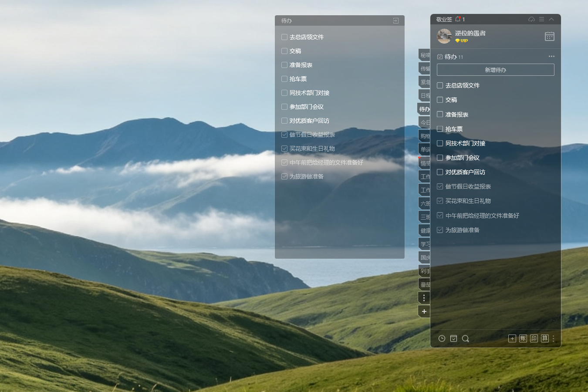This screenshot has height=392, width=588.
Task: Switch to the 秘密 side tab
Action: [x=424, y=55]
